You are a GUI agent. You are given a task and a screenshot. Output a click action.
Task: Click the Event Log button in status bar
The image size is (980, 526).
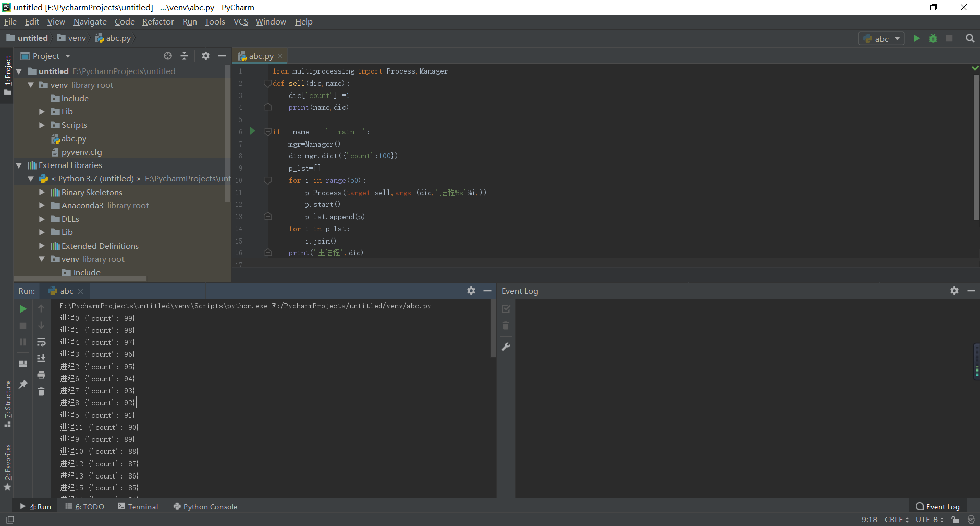(x=938, y=507)
